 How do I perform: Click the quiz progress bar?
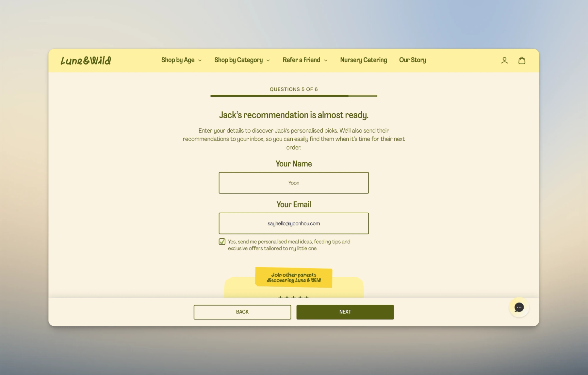(294, 96)
